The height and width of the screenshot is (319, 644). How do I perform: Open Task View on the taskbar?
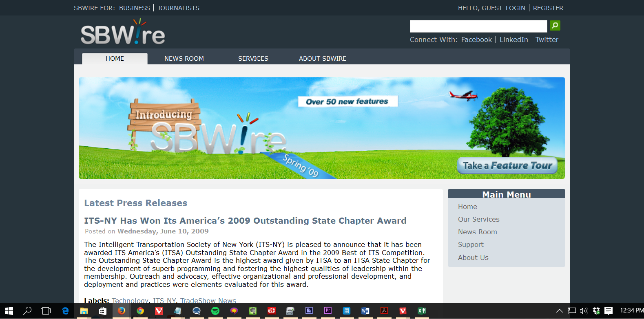point(46,311)
